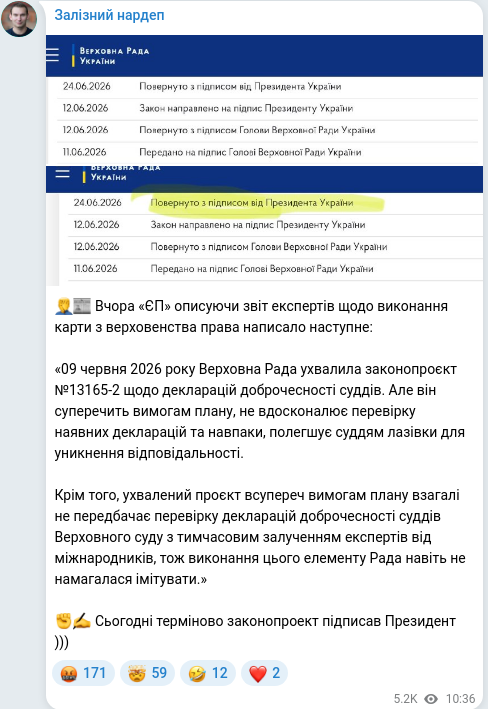The image size is (488, 709).
Task: Click the line 'карти з верховенства права написало наступне:'
Action: point(213,327)
